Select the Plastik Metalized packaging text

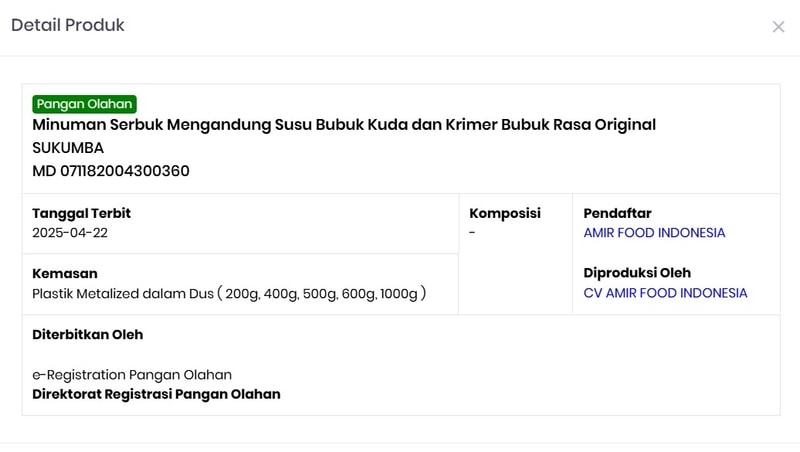coord(229,293)
